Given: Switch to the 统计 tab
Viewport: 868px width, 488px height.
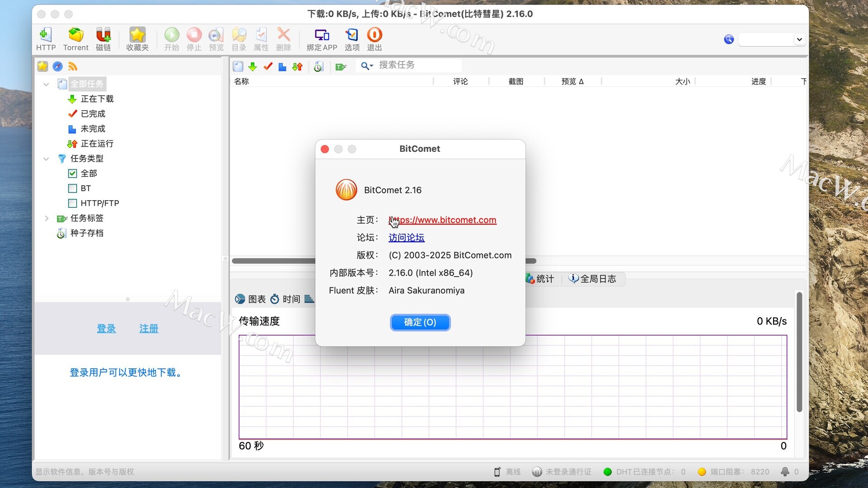Looking at the screenshot, I should (x=540, y=279).
